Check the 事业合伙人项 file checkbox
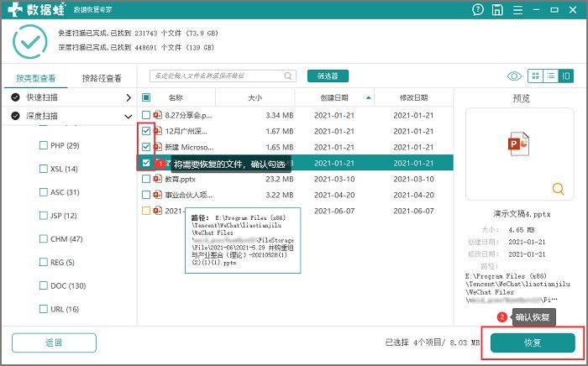 [146, 195]
